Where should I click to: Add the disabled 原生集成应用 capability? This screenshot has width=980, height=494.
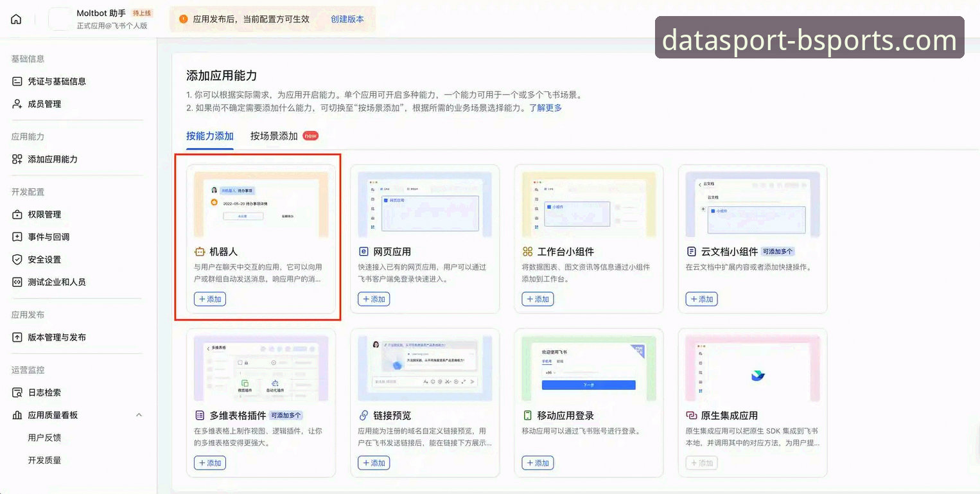[x=701, y=463]
